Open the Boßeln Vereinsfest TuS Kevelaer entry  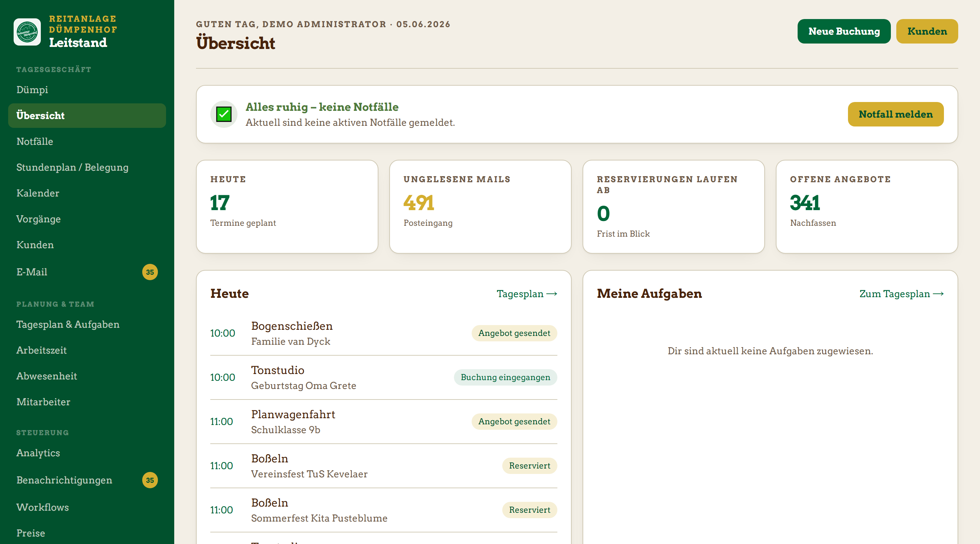point(383,466)
